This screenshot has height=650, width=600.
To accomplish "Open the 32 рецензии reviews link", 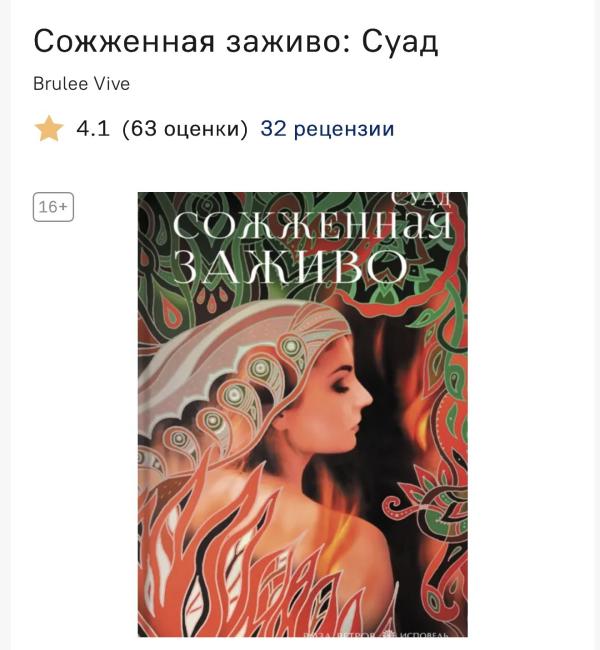I will click(327, 129).
